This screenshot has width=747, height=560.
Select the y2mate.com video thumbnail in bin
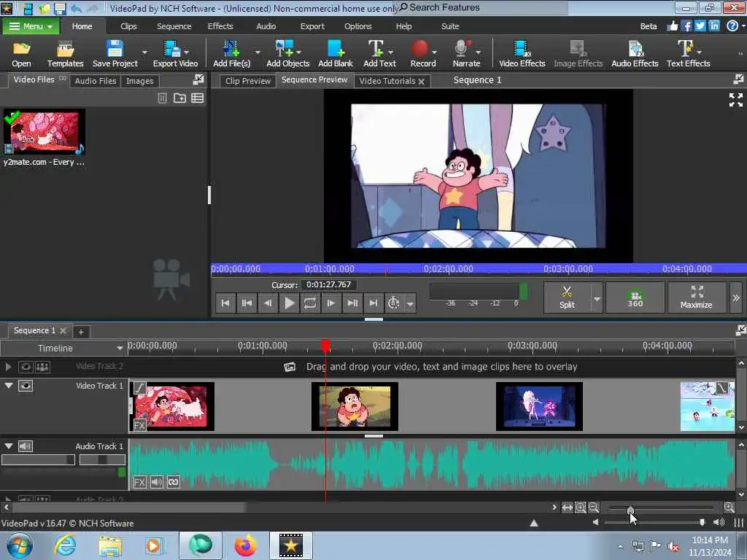[x=44, y=132]
